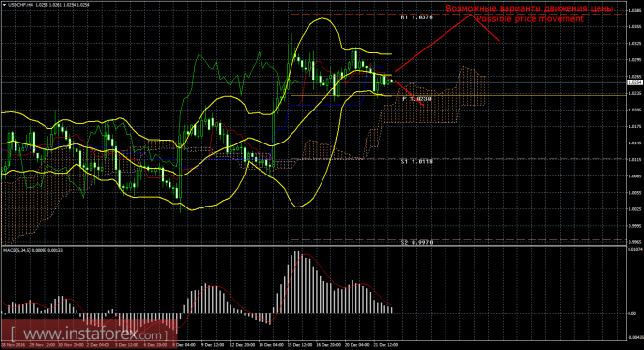
Task: Select the 9 Dec 12:00 time axis label
Action: click(212, 344)
